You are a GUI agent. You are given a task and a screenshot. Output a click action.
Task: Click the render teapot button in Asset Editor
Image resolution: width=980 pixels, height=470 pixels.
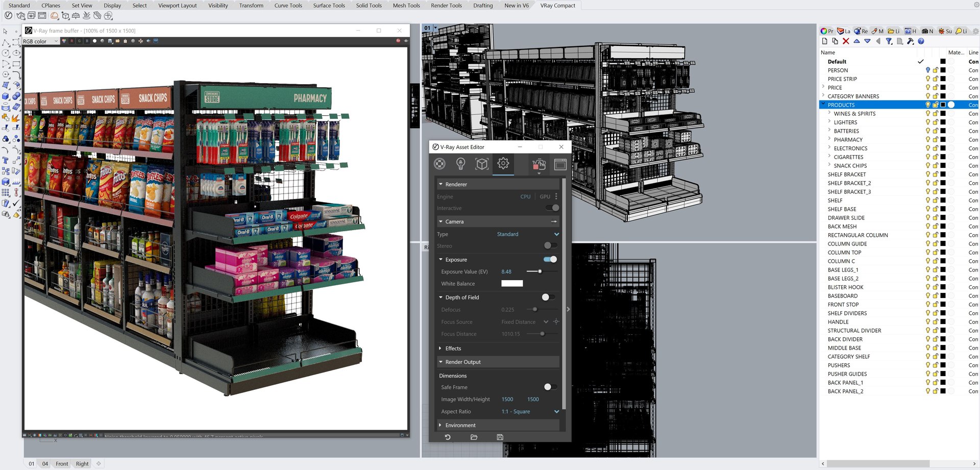pyautogui.click(x=539, y=164)
